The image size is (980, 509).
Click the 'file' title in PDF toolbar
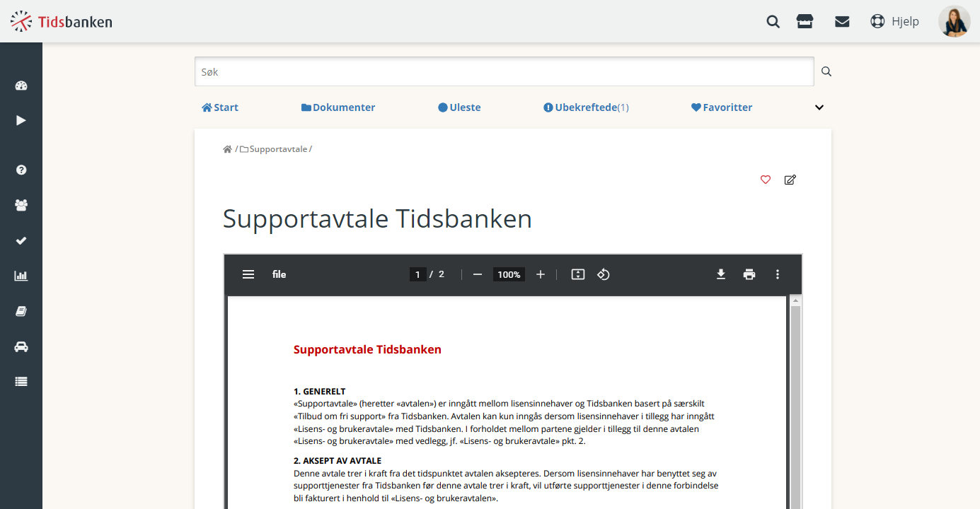tap(279, 274)
